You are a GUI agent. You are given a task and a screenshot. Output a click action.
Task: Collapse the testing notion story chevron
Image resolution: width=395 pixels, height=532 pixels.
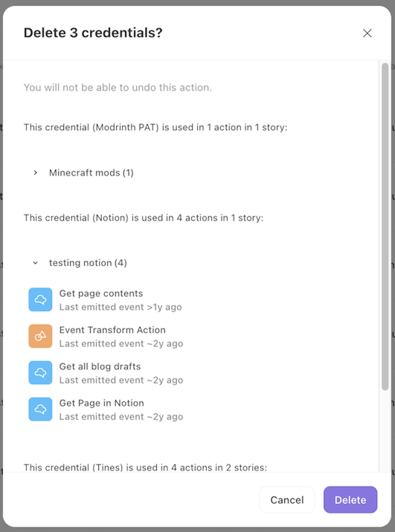pos(36,263)
